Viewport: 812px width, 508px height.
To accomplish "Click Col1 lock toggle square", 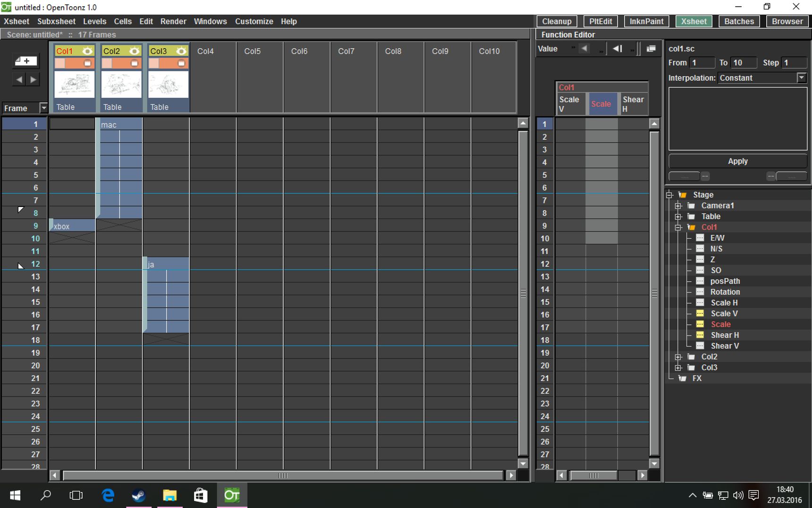I will 60,63.
